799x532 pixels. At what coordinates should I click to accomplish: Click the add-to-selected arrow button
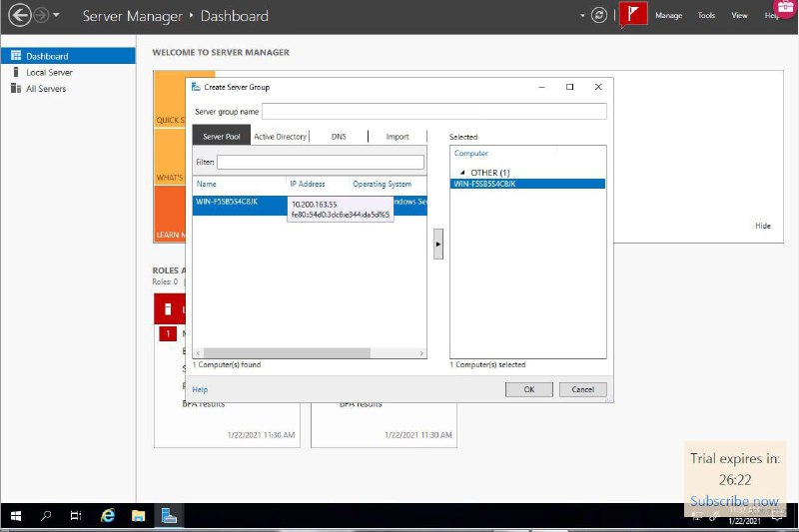[x=438, y=244]
